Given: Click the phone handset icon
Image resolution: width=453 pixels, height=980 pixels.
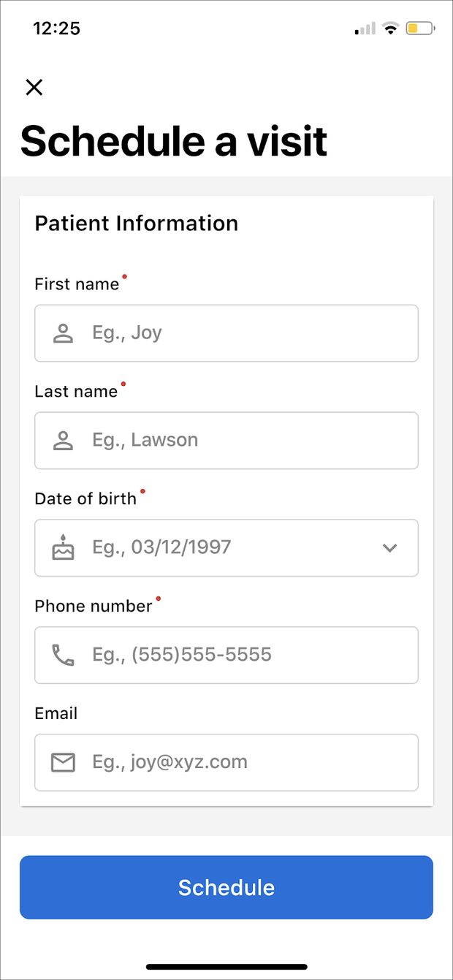Looking at the screenshot, I should point(63,655).
